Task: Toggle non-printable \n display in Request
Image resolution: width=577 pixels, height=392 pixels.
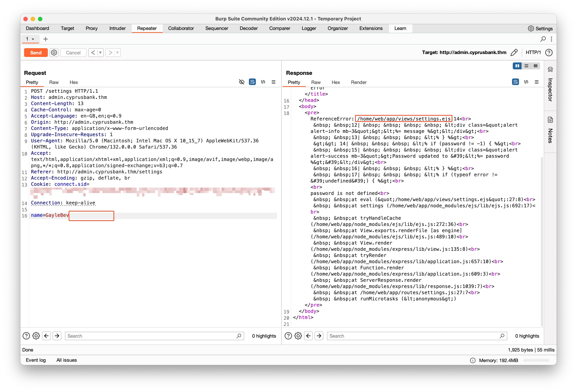Action: coord(263,82)
